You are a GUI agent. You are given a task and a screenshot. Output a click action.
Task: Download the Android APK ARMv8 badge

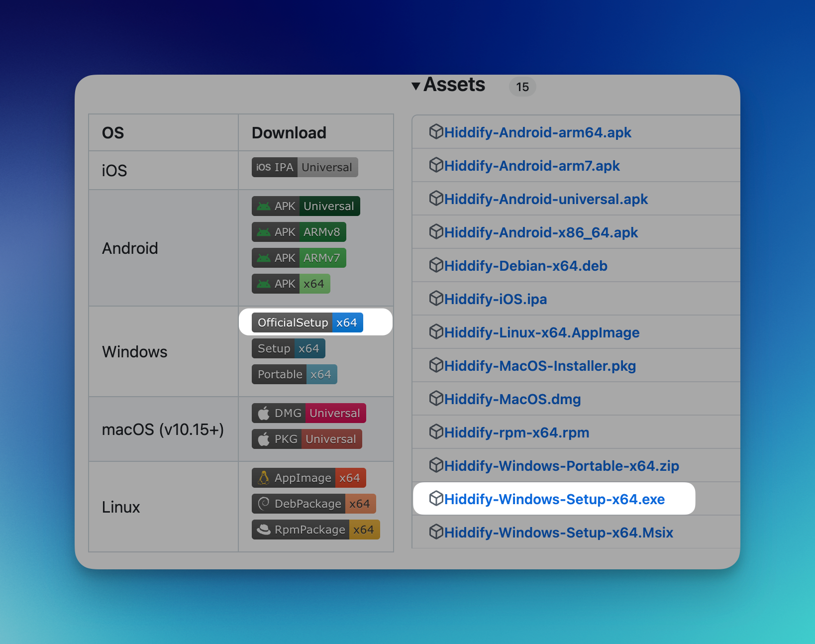(299, 232)
